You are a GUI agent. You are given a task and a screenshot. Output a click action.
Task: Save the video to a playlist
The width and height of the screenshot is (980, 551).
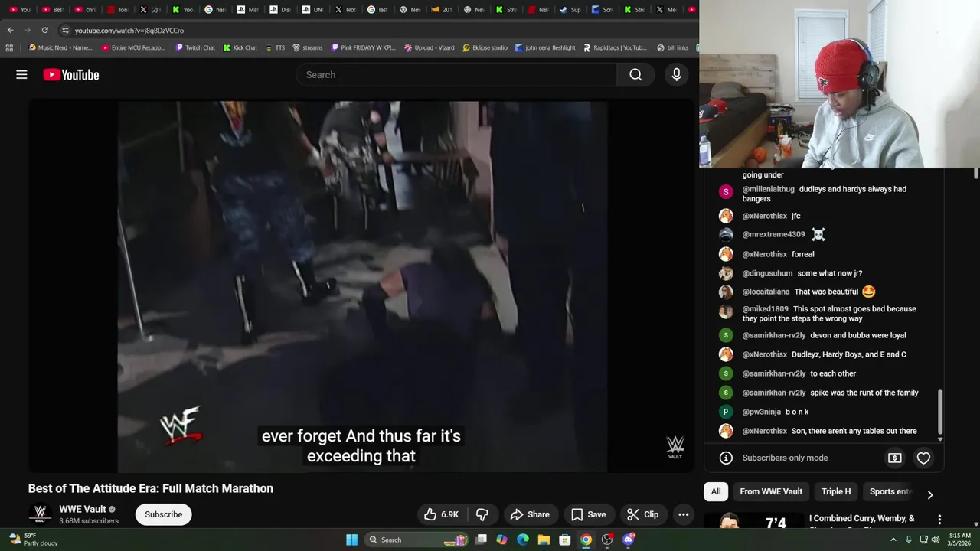click(588, 514)
